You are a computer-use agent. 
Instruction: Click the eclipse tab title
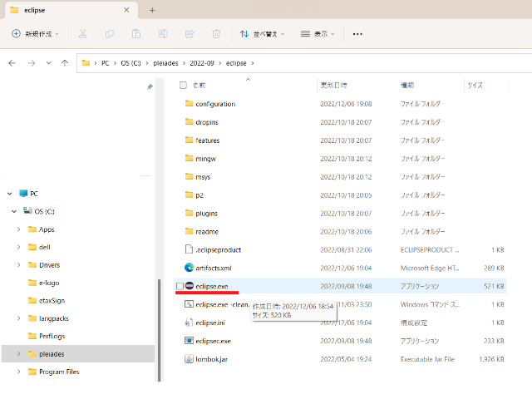(35, 10)
